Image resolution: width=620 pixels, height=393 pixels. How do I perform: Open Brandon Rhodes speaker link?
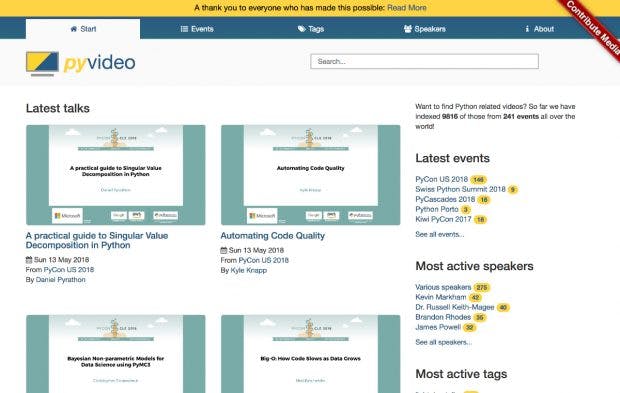click(443, 317)
